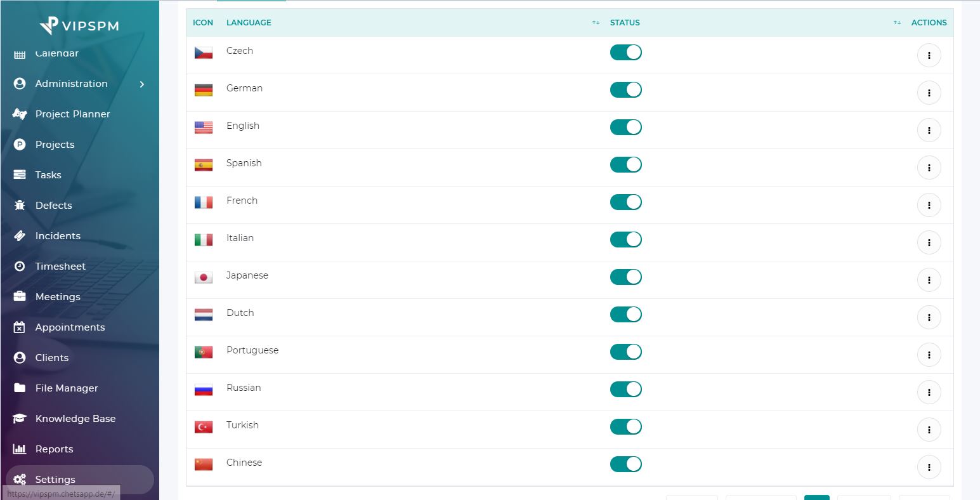
Task: Click the Incidents ticket icon
Action: 20,236
